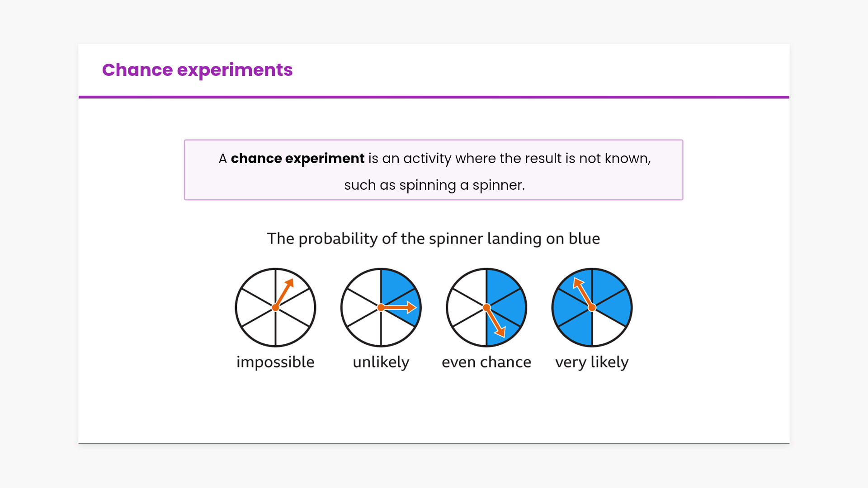The image size is (868, 488).
Task: Select the 'even chance' label text
Action: (486, 362)
